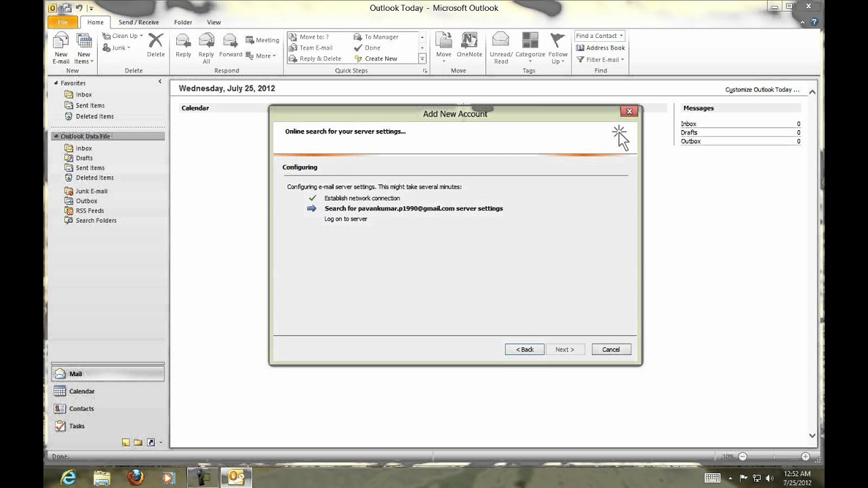
Task: Select the Move to: ? quick step
Action: click(x=309, y=37)
